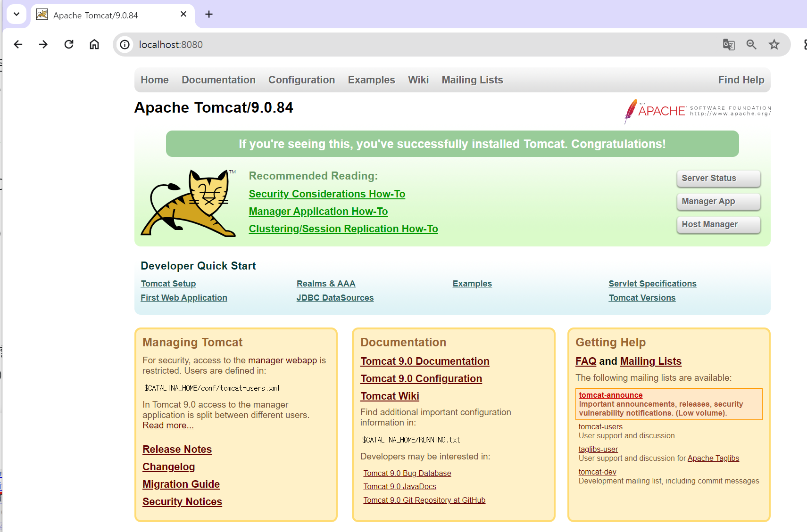
Task: Open Documentation in the navigation bar
Action: click(x=219, y=80)
